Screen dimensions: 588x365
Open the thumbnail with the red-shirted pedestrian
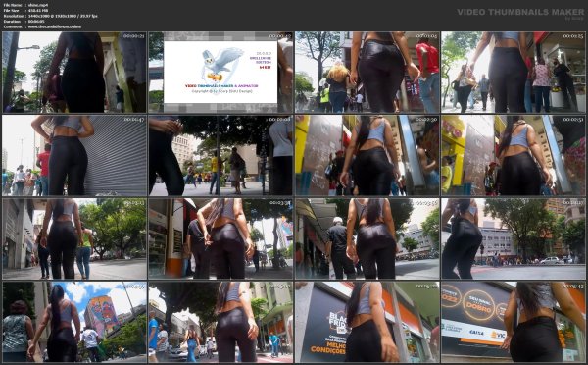coord(367,72)
